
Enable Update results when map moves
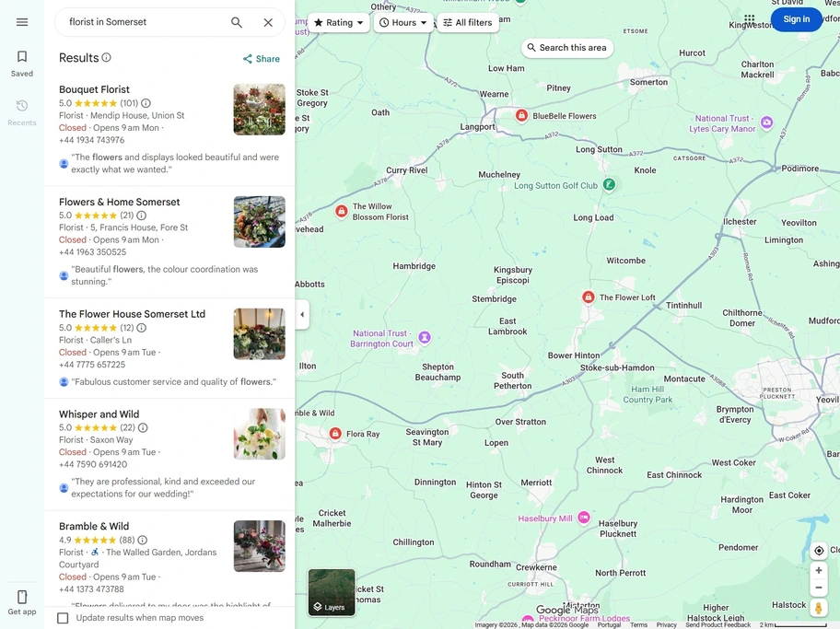(x=63, y=618)
